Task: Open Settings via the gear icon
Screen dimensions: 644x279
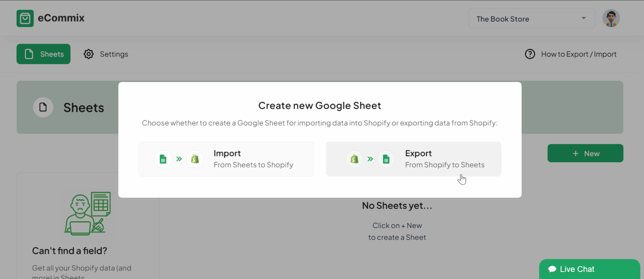Action: [x=88, y=54]
